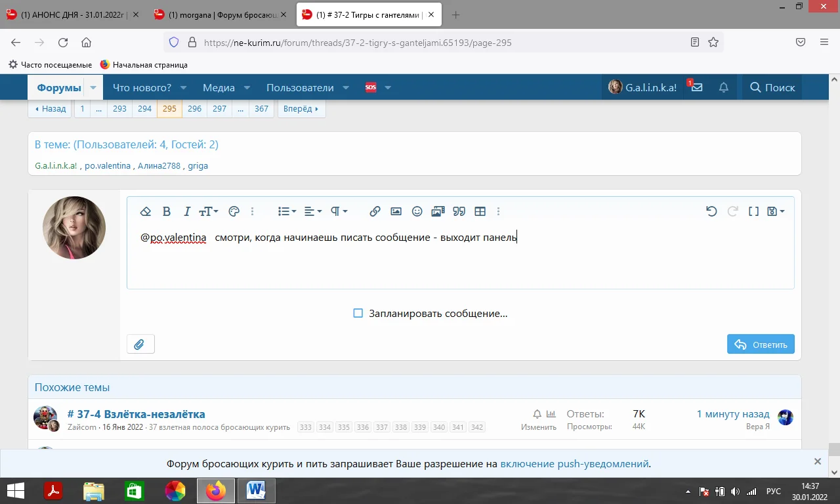Switch to the АНОНС ДНЯ browser tab

click(72, 14)
